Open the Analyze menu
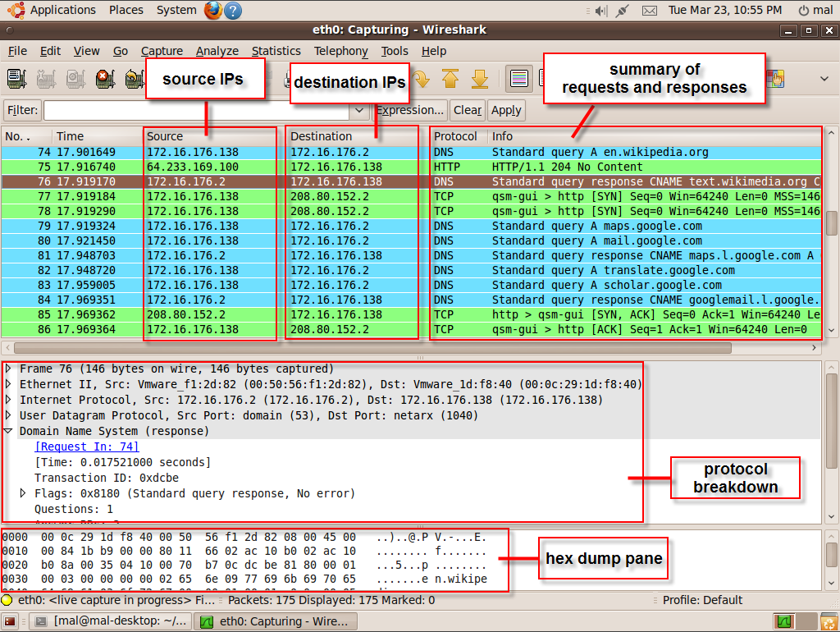 point(217,51)
